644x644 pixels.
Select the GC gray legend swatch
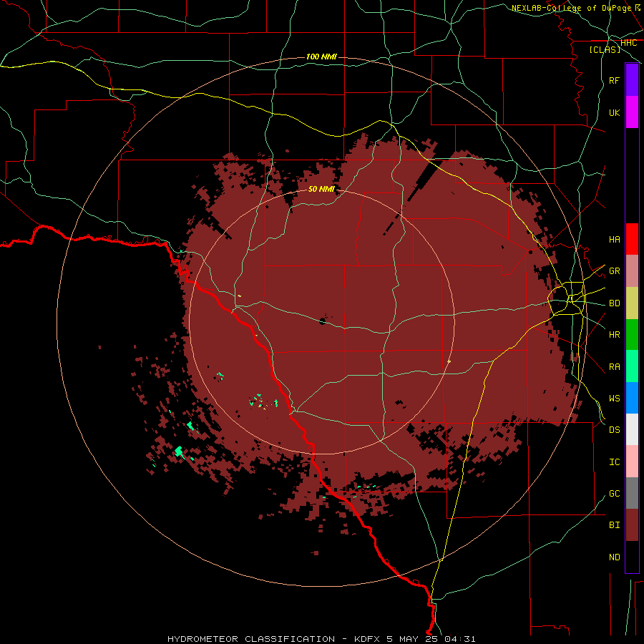[x=632, y=493]
